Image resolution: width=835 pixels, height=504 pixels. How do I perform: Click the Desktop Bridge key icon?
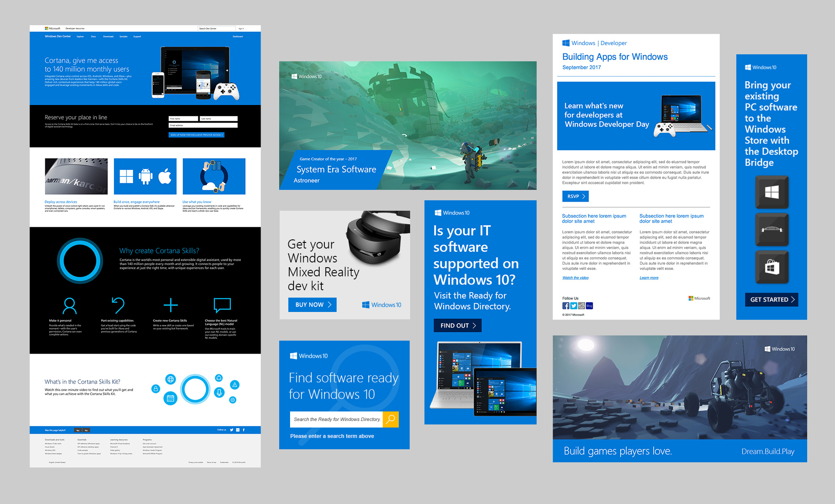(x=772, y=229)
